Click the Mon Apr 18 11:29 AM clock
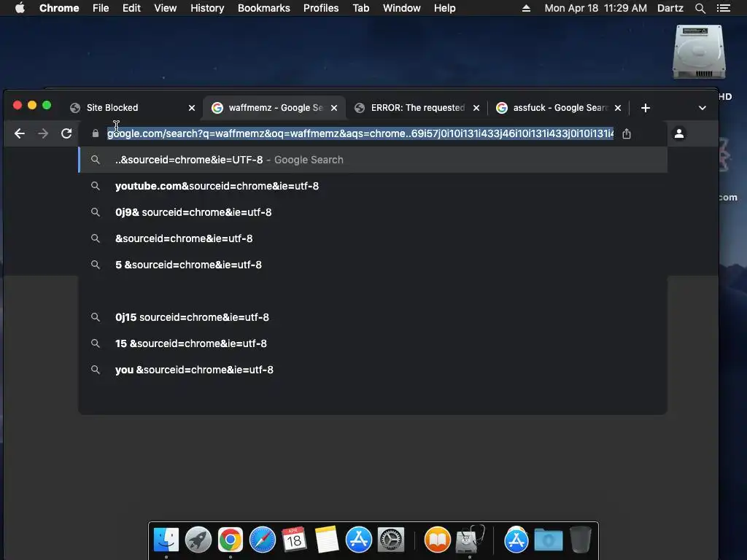 point(595,8)
